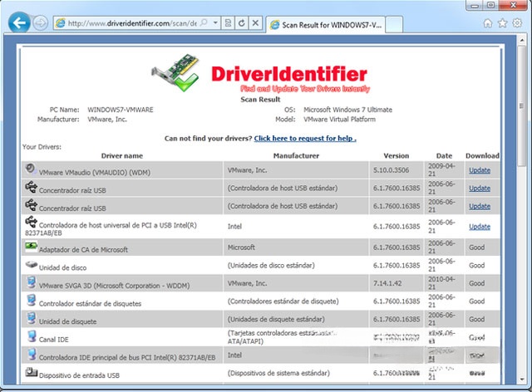Click the DriverIdentifier network card logo

coord(175,73)
